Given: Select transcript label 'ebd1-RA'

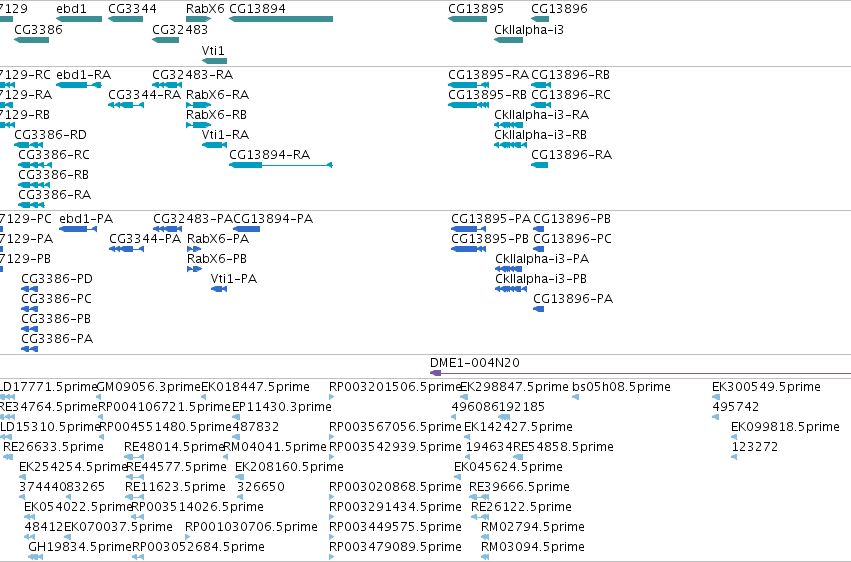Looking at the screenshot, I should [x=84, y=75].
